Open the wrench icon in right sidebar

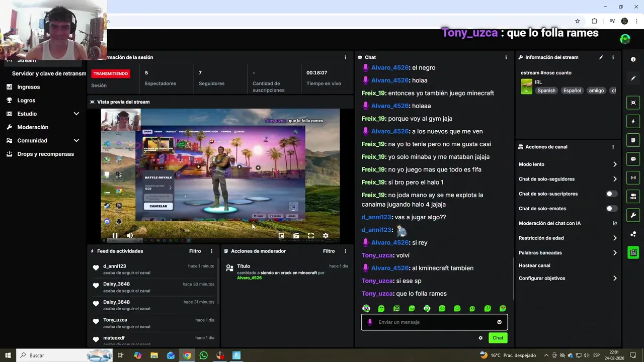pos(633,215)
